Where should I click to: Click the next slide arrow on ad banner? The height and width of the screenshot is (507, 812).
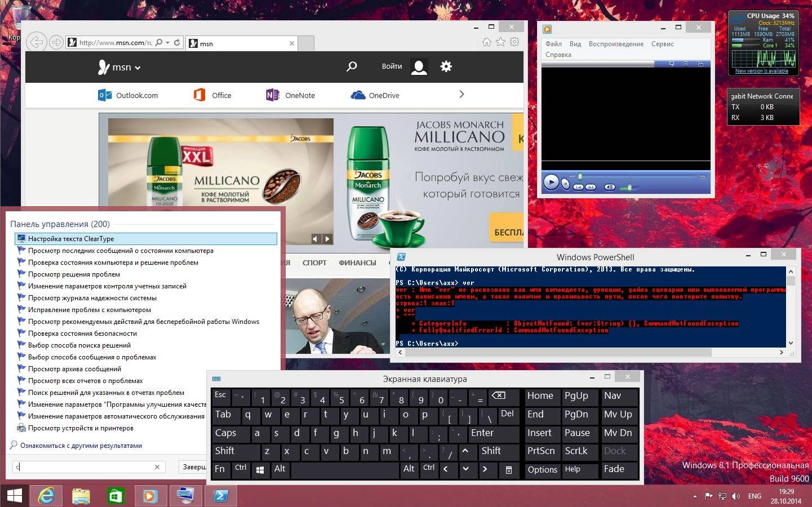click(x=327, y=239)
